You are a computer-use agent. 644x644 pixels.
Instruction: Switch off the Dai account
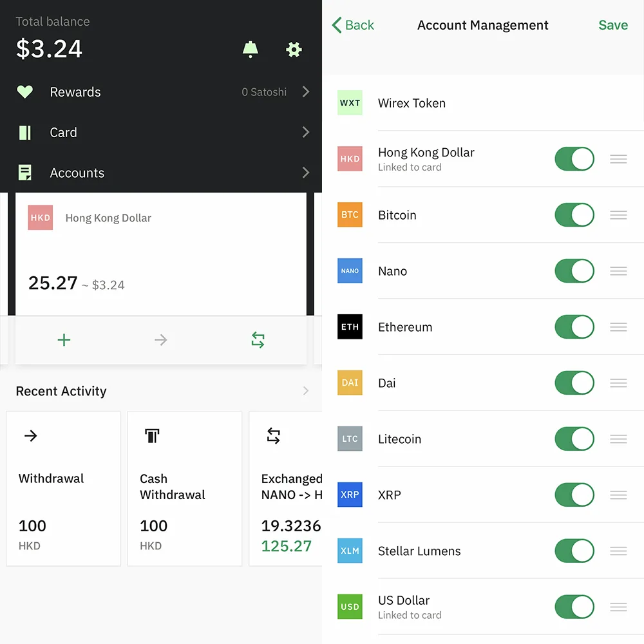click(x=574, y=383)
